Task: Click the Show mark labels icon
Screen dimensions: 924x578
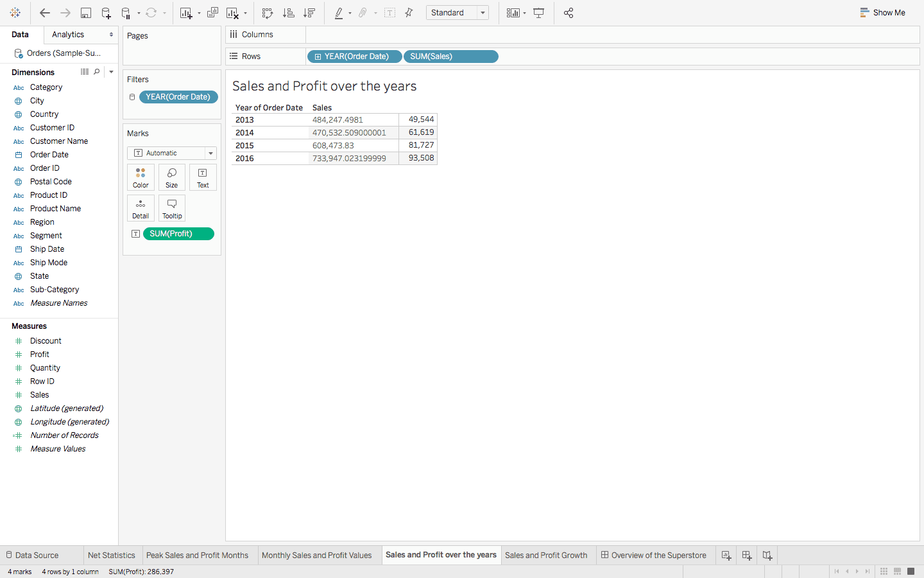Action: (x=389, y=13)
